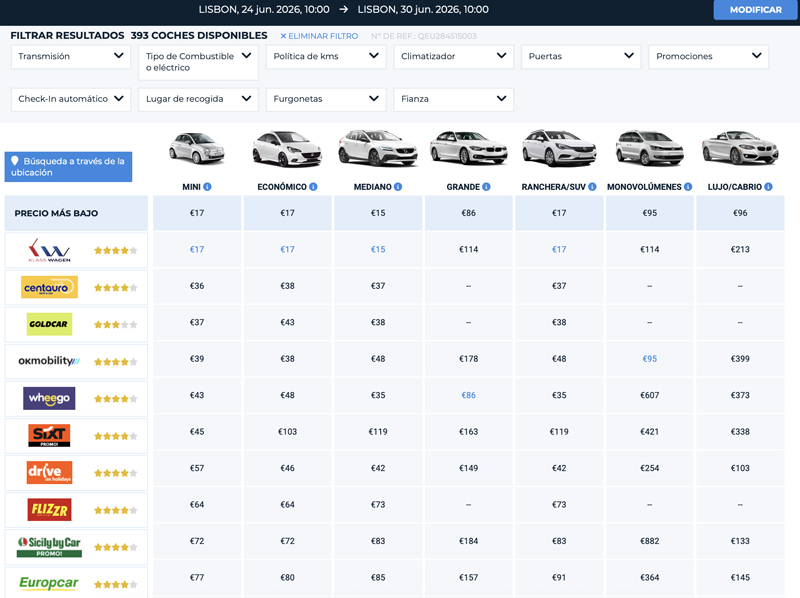This screenshot has height=598, width=800.
Task: Select the OK Mobility supplier logo
Action: (49, 361)
